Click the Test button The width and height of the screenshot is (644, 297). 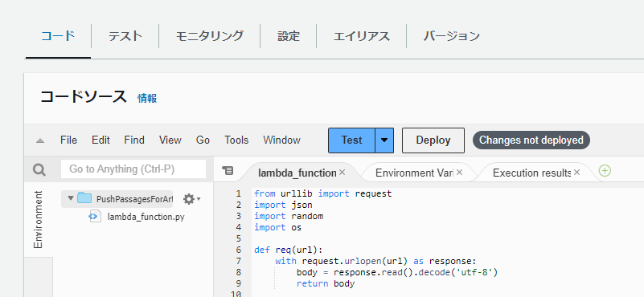(x=351, y=140)
